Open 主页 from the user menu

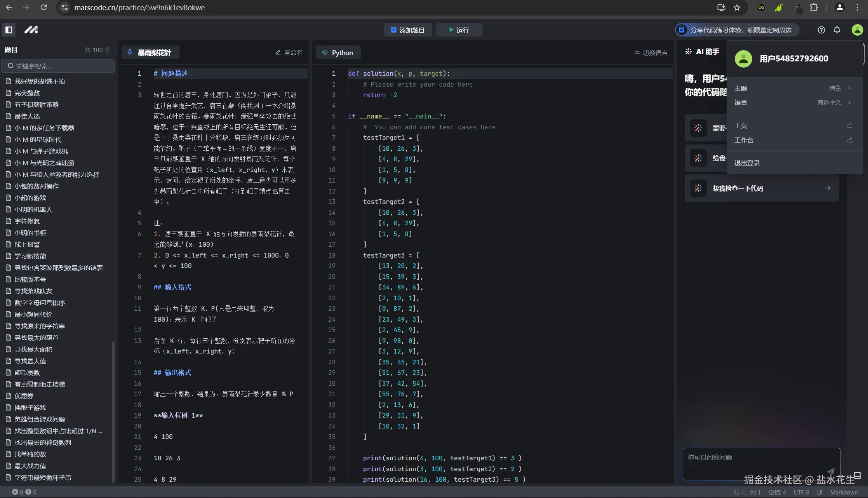coord(740,125)
